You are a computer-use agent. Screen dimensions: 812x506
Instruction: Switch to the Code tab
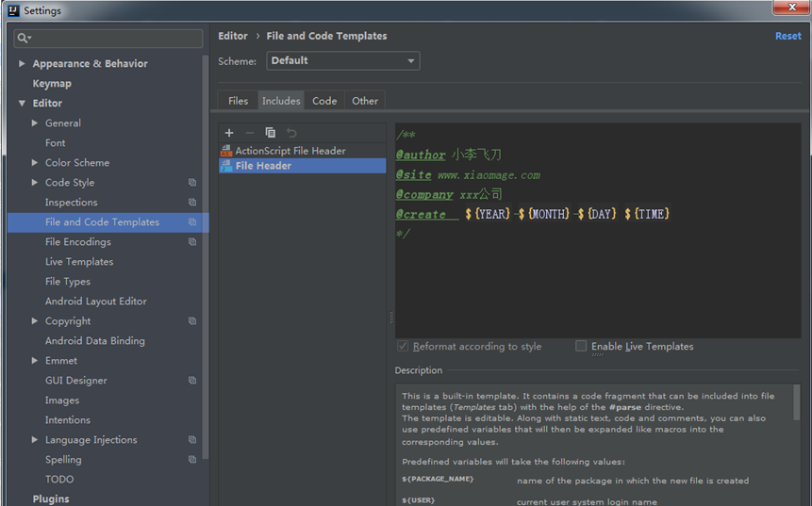click(324, 101)
